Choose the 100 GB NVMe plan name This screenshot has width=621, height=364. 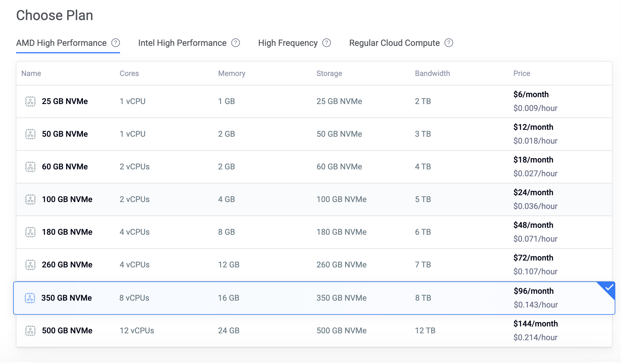tap(67, 199)
